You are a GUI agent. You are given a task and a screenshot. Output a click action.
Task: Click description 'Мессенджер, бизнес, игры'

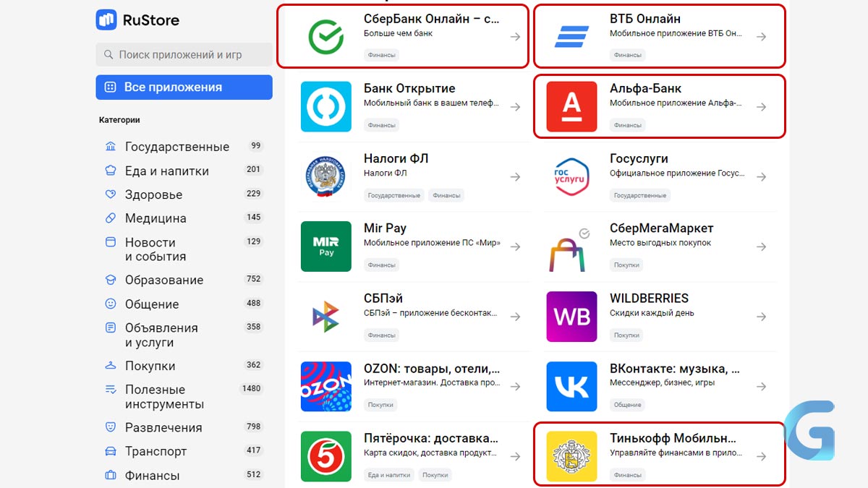click(663, 383)
